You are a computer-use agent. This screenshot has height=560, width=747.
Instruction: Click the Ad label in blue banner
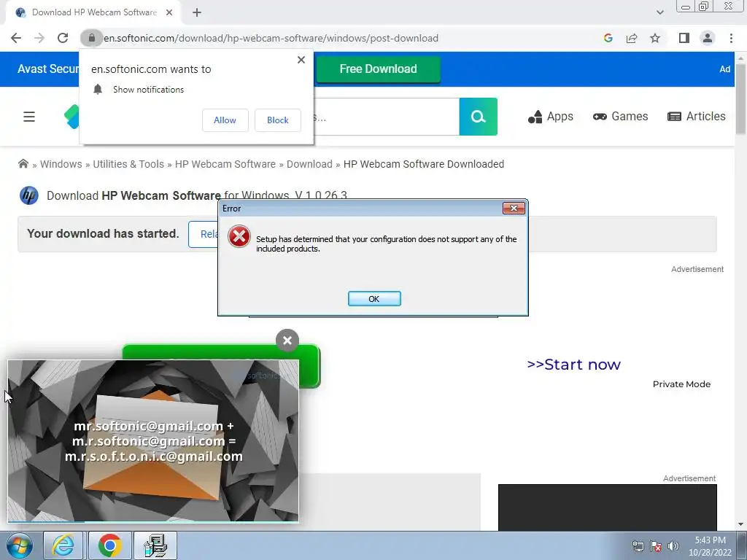coord(724,69)
